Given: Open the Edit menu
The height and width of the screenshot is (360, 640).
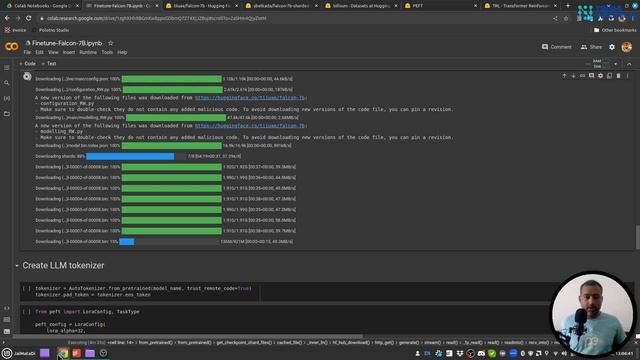Looking at the screenshot, I should [39, 52].
